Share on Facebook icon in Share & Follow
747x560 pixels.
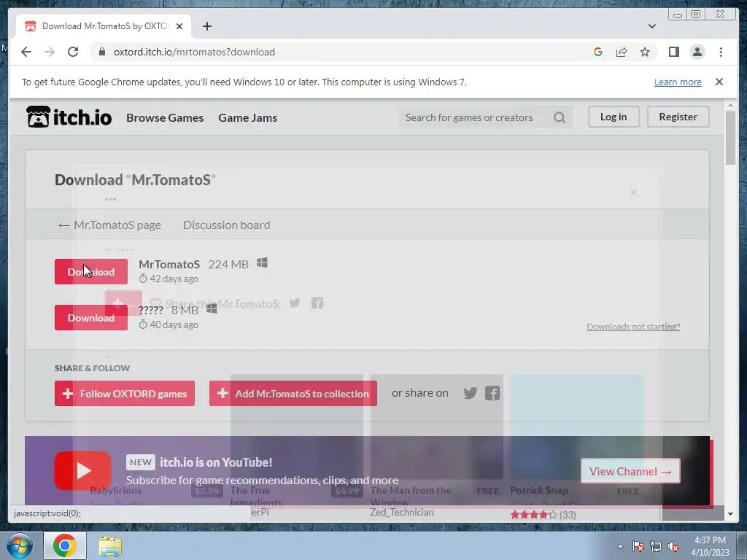pos(492,393)
